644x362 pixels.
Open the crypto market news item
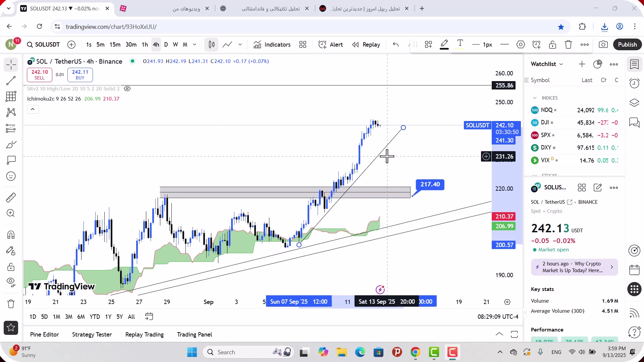point(574,267)
